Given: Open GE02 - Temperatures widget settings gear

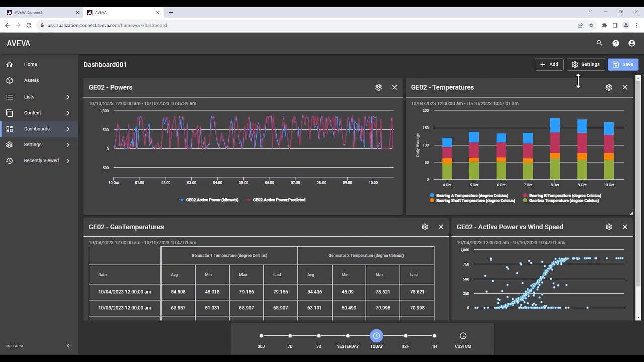Looking at the screenshot, I should (x=609, y=87).
